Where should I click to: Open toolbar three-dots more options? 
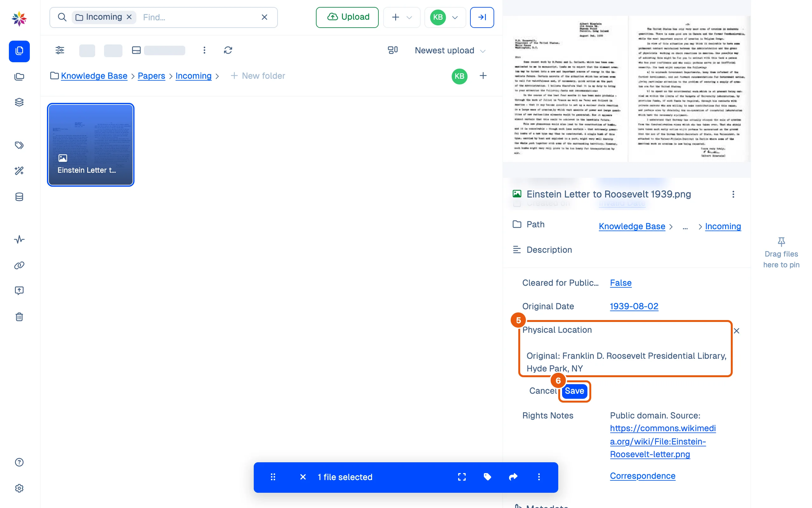coord(204,50)
